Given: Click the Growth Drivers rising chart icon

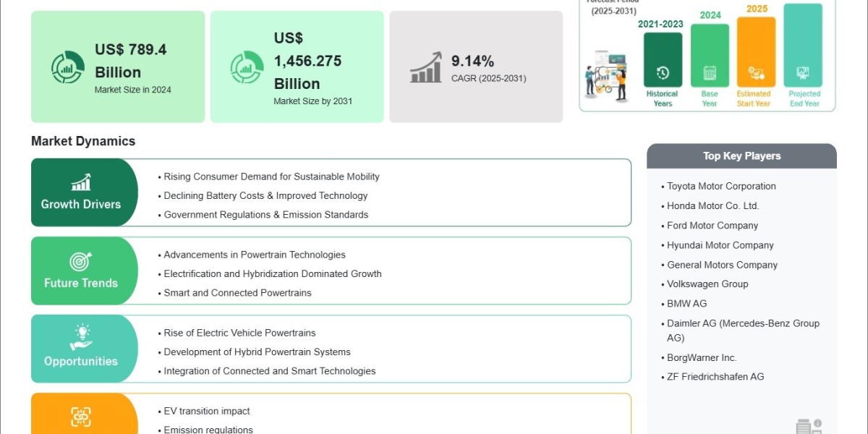Looking at the screenshot, I should tap(81, 182).
